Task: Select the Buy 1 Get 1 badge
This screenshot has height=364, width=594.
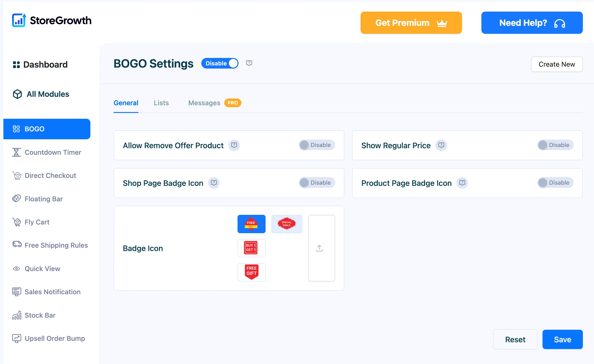Action: tap(251, 248)
